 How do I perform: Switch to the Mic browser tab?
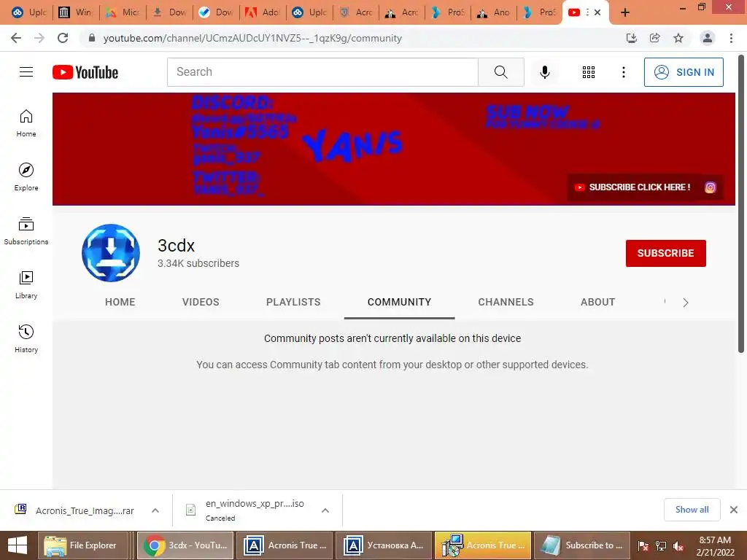click(123, 12)
